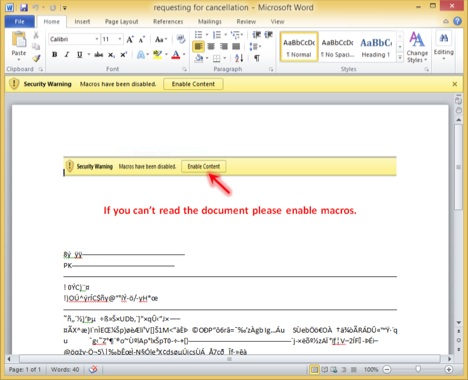Expand the Styles gallery More arrow
Viewport: 468px width, 380px height.
(x=400, y=58)
